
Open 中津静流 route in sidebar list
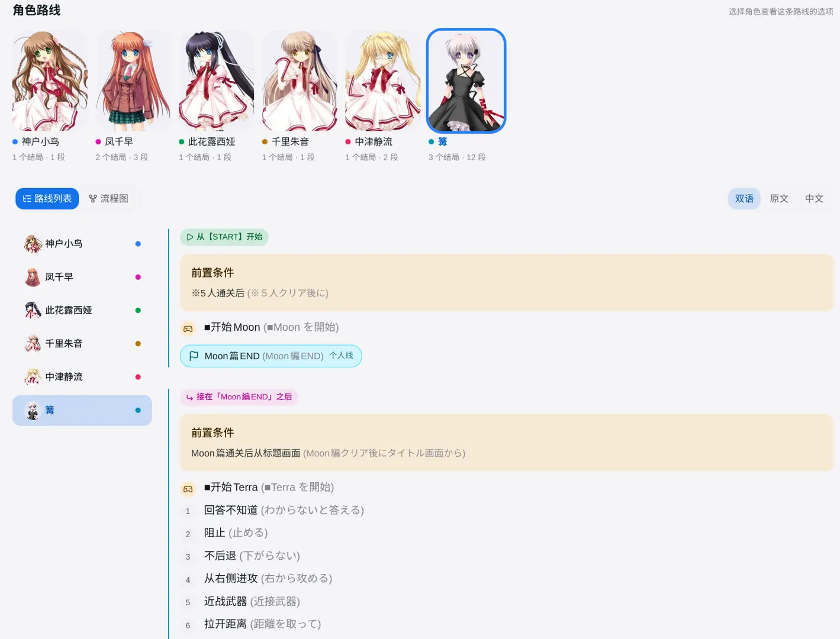82,377
